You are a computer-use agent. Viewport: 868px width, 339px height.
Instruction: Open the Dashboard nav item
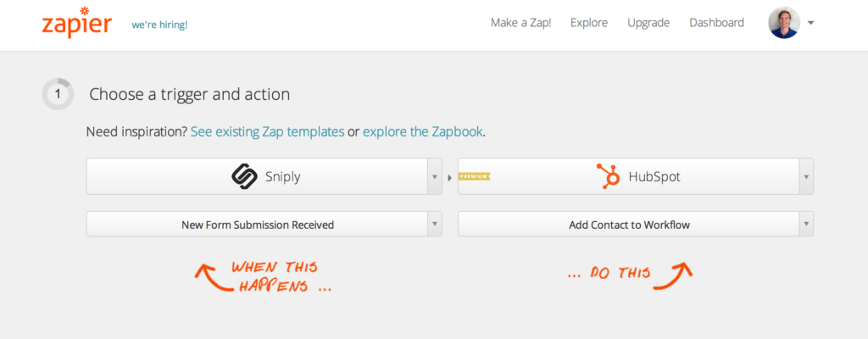(x=717, y=23)
